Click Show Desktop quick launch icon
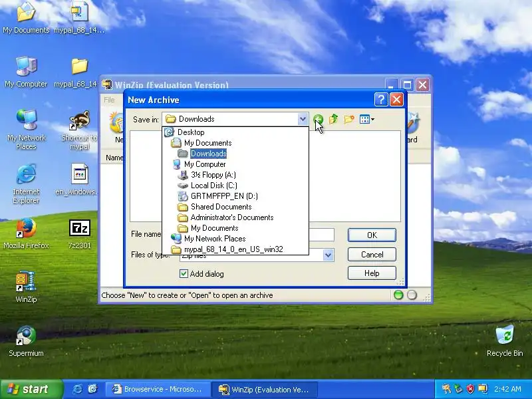The height and width of the screenshot is (399, 532). (x=92, y=389)
